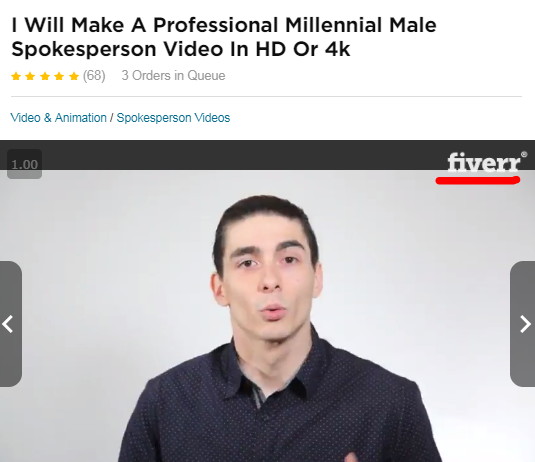Click the registered trademark symbol by fiverr
Viewport: 535px width, 462px height.
pos(524,155)
